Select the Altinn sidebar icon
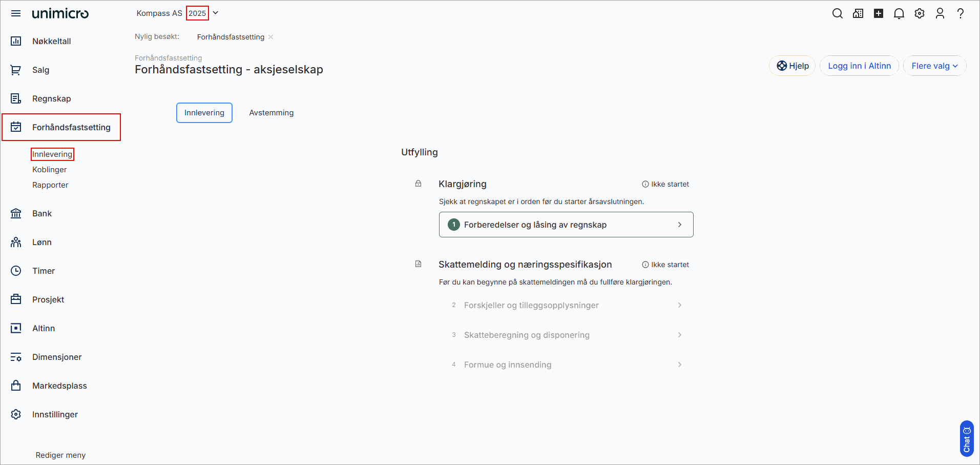 pos(16,328)
